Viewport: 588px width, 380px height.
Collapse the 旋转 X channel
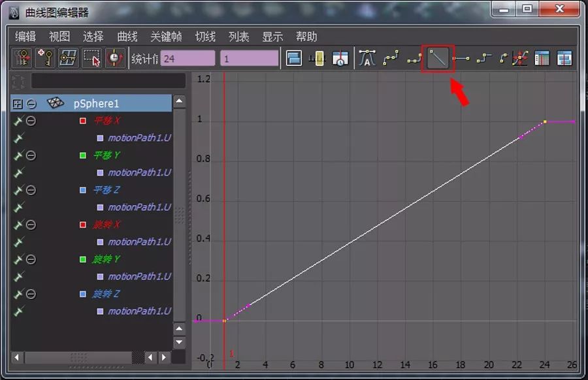click(x=31, y=225)
